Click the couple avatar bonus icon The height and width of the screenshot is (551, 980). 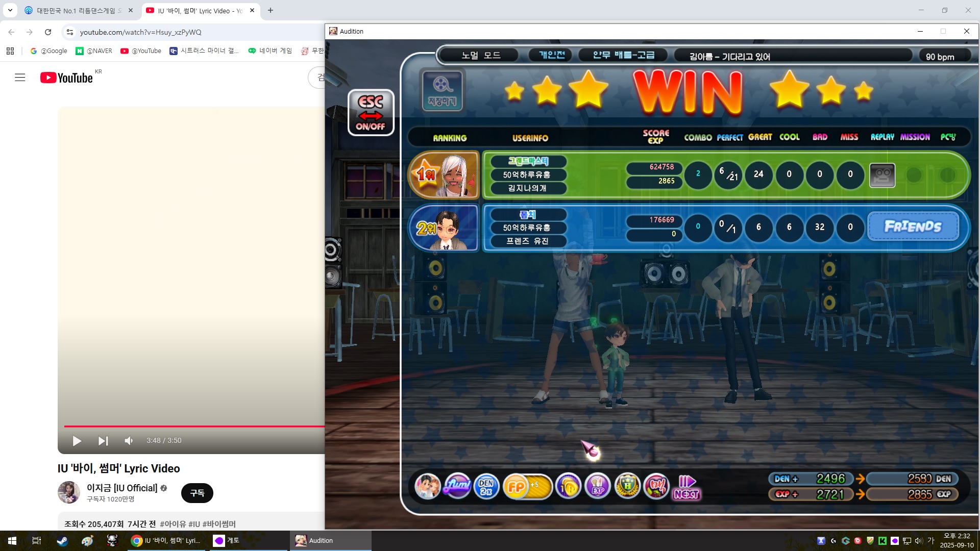coord(427,487)
